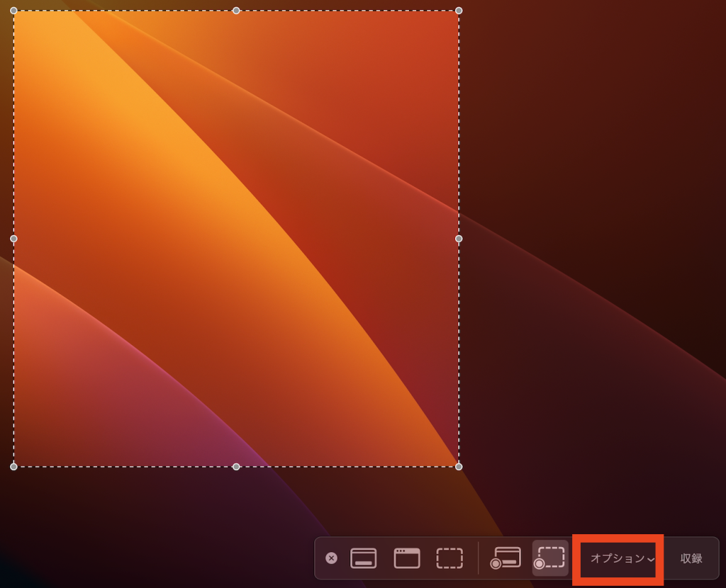The height and width of the screenshot is (588, 726).
Task: Click the vertical divider in the screenshot toolbar
Action: [479, 558]
